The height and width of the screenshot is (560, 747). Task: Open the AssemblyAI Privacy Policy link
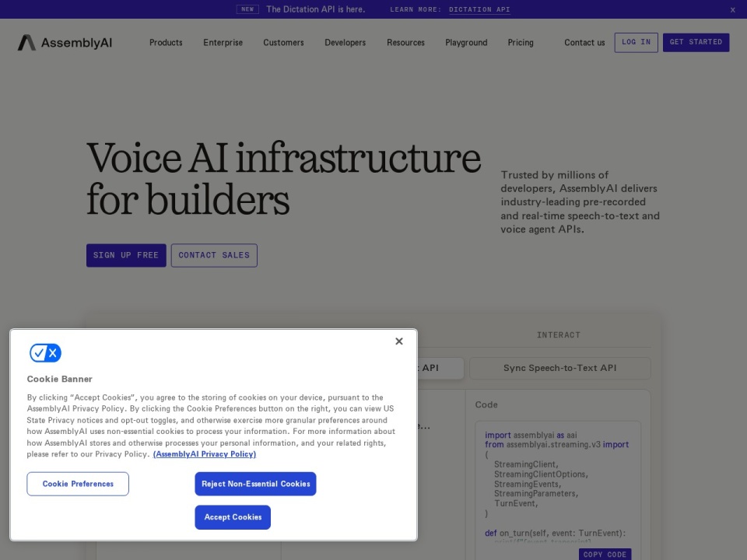click(x=205, y=454)
